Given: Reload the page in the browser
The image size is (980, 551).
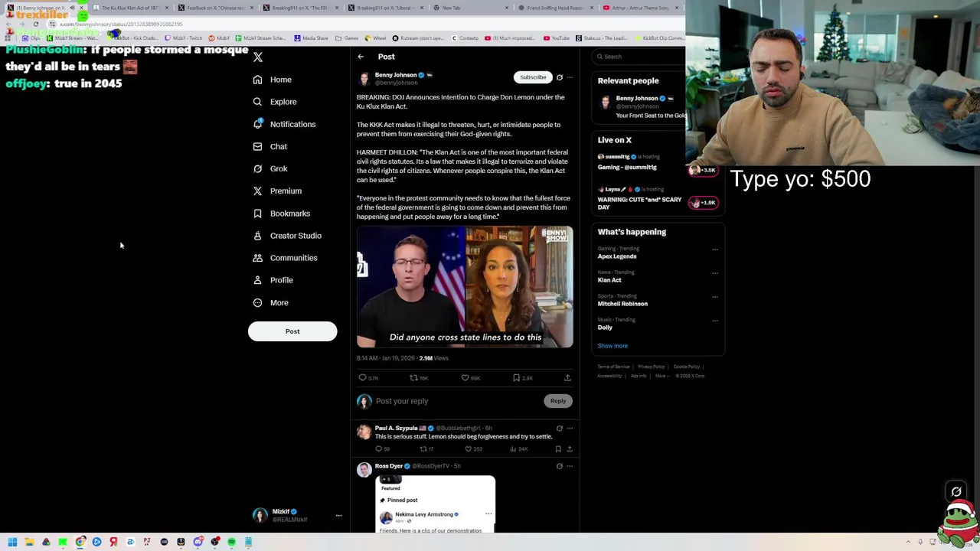Looking at the screenshot, I should click(x=35, y=24).
